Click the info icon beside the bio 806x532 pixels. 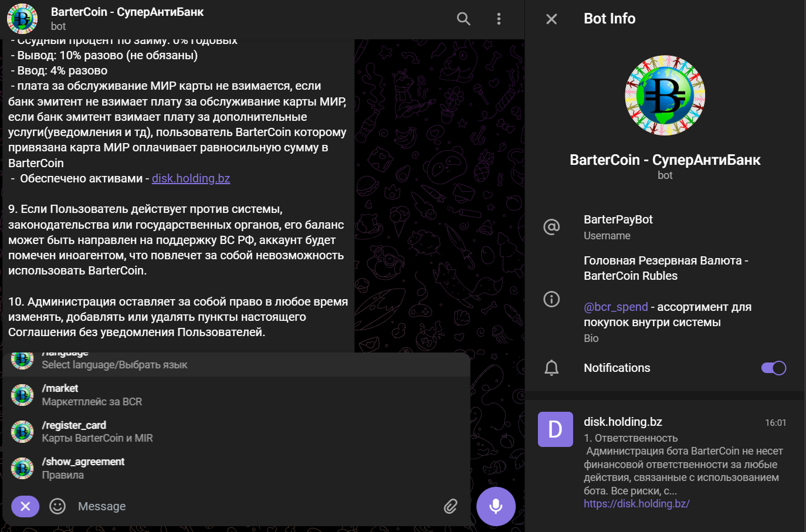551,299
